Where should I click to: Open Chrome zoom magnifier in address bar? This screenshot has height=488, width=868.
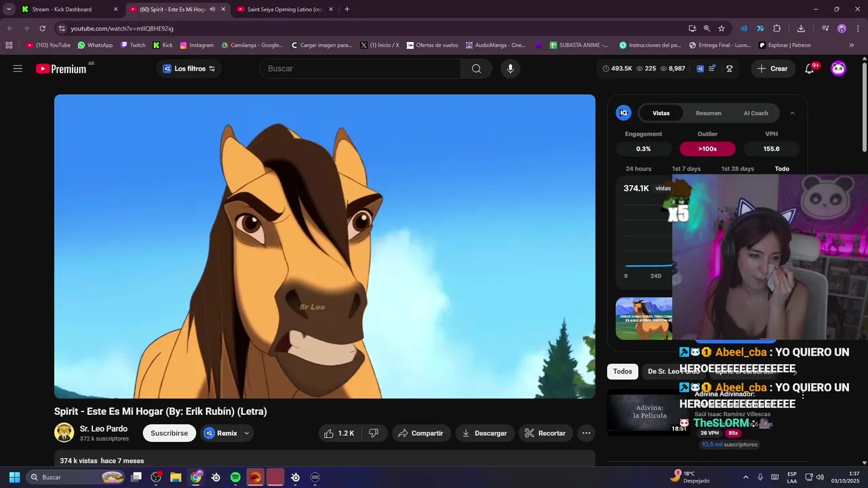[707, 28]
